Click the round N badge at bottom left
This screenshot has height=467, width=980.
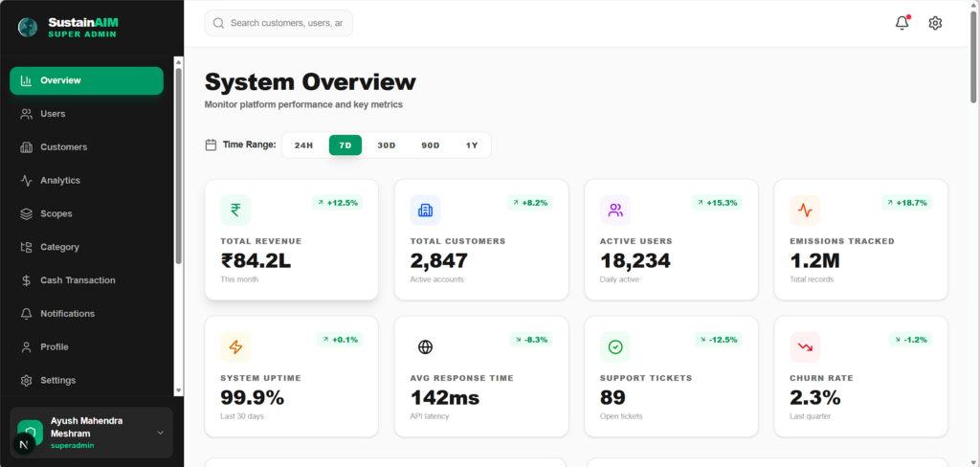[x=24, y=444]
